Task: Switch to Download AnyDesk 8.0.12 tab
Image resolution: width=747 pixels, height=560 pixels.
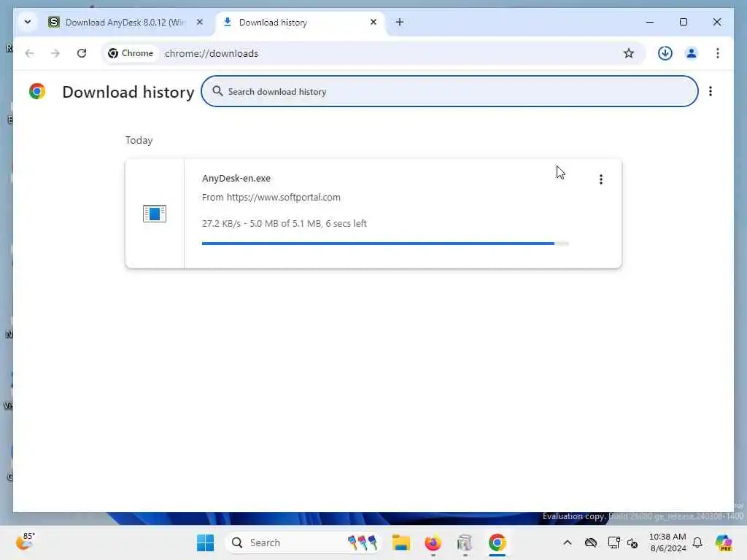Action: (x=126, y=23)
